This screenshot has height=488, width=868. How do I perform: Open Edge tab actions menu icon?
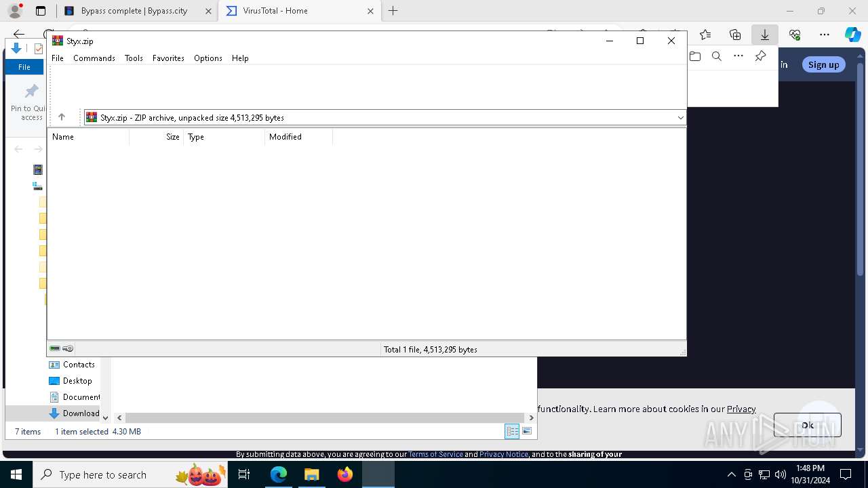click(41, 11)
